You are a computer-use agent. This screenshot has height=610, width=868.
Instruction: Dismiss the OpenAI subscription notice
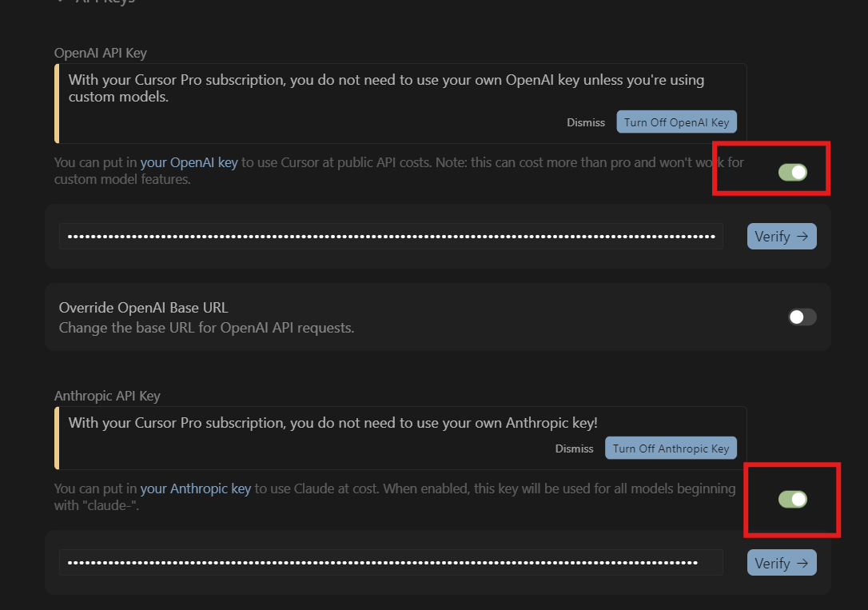586,122
